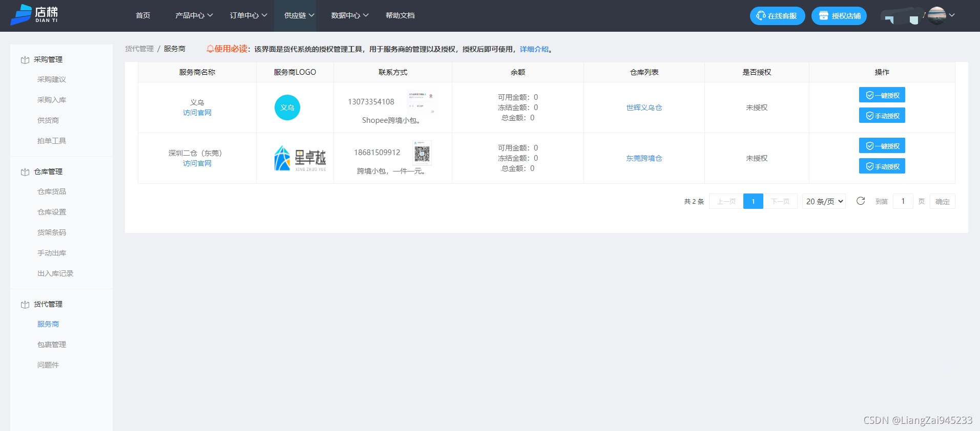Select 采购入库 in the sidebar

click(x=52, y=100)
